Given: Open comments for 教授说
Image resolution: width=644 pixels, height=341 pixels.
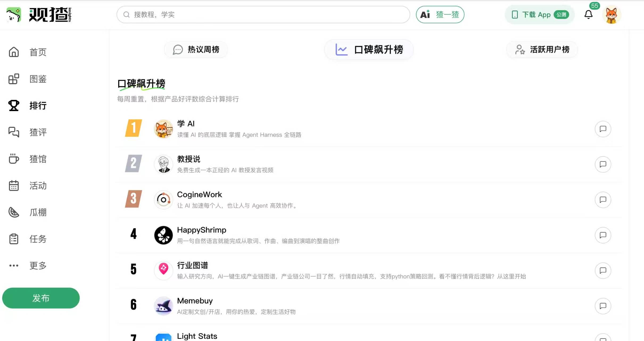Looking at the screenshot, I should point(603,164).
